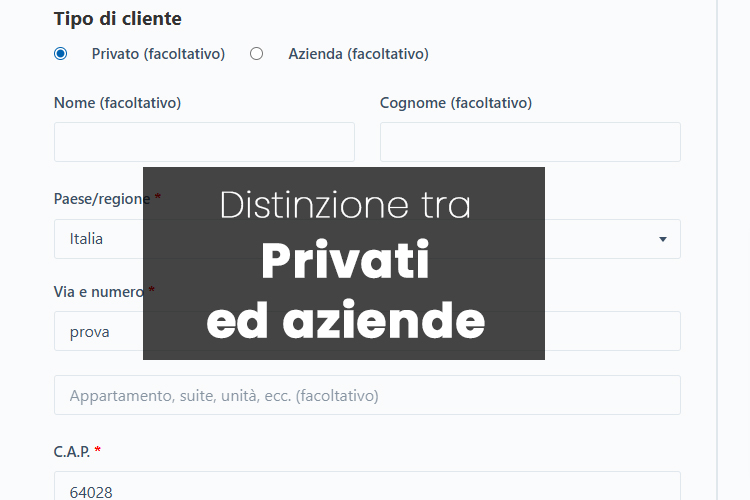
Task: Click the street address field containing 'prova'
Action: [x=100, y=331]
